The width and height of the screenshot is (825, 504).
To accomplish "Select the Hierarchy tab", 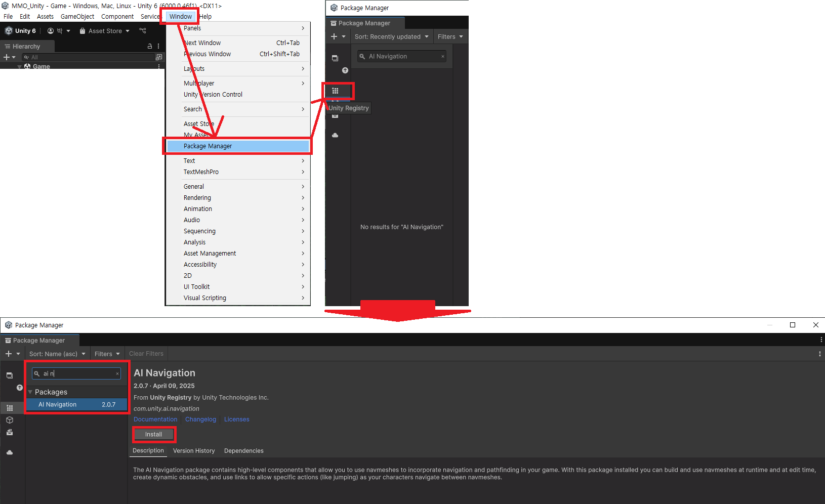I will pyautogui.click(x=26, y=46).
